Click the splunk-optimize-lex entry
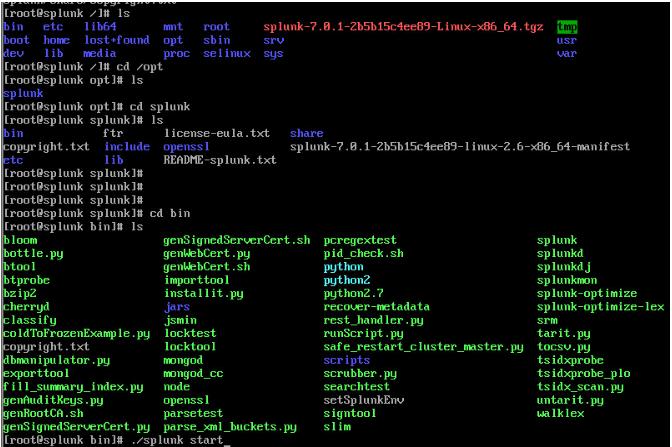 click(600, 307)
